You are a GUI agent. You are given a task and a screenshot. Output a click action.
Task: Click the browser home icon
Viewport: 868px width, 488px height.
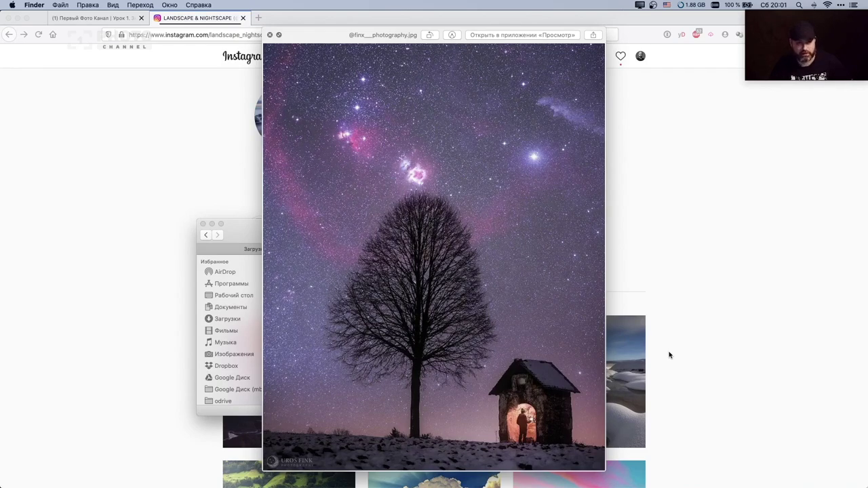point(53,35)
